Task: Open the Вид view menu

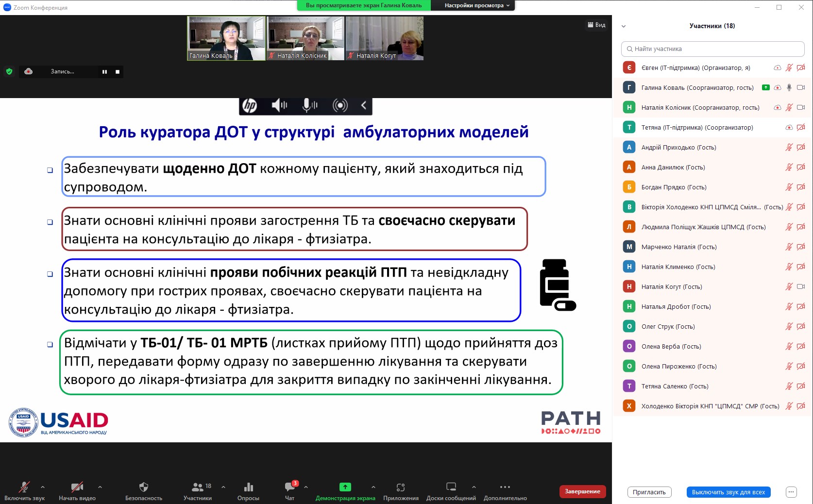Action: 596,25
